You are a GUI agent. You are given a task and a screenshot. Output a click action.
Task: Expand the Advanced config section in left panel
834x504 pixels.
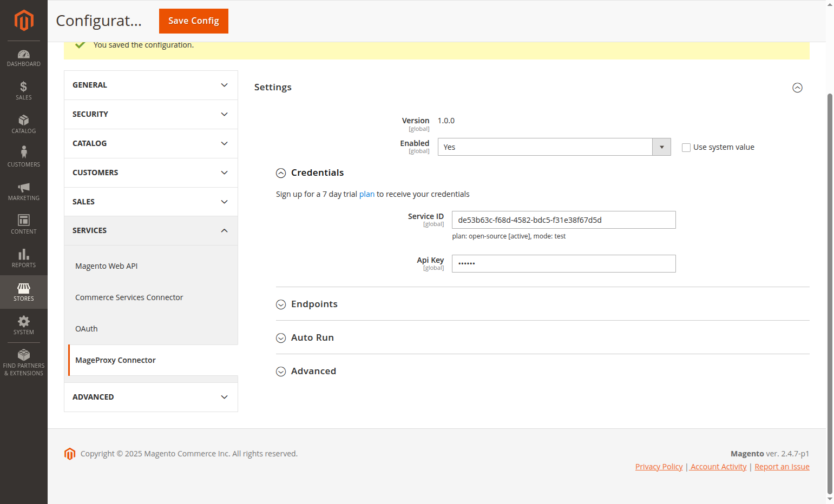point(151,397)
